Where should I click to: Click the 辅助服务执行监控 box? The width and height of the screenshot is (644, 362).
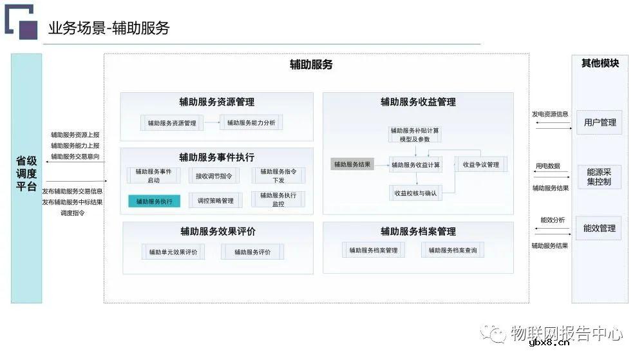[x=278, y=199]
